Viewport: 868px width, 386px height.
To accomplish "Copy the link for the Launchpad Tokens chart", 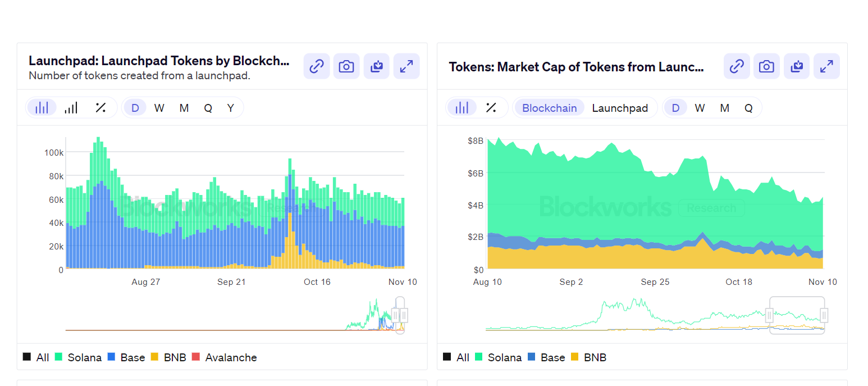I will click(316, 66).
